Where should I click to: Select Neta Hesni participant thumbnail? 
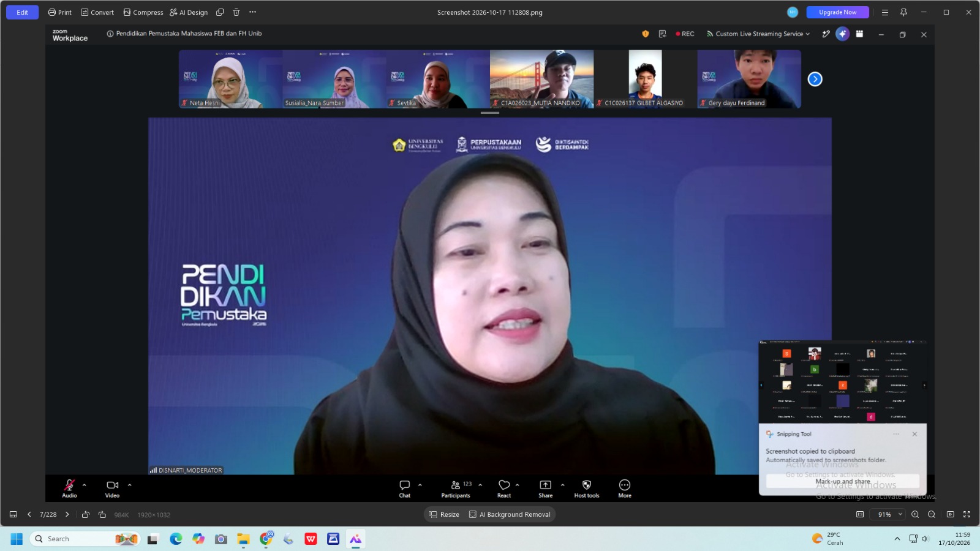pyautogui.click(x=230, y=79)
